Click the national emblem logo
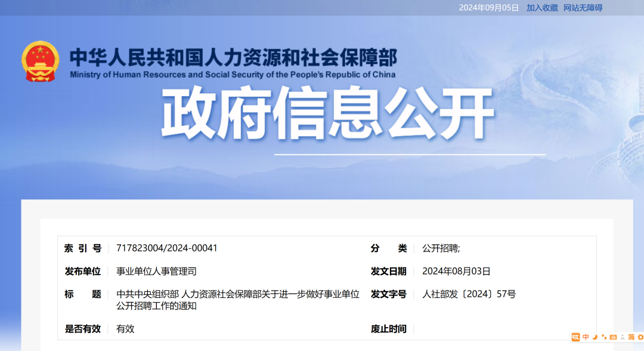This screenshot has width=644, height=351. click(x=41, y=61)
